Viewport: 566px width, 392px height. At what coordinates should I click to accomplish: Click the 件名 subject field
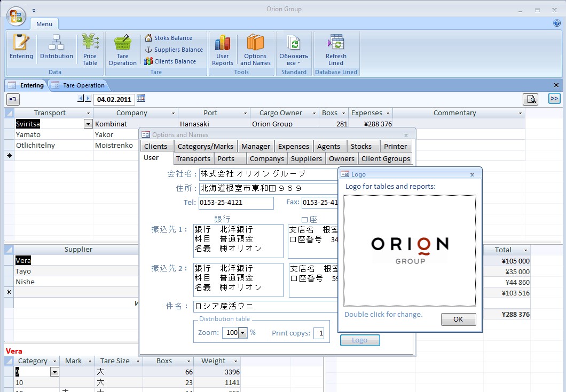(x=265, y=306)
